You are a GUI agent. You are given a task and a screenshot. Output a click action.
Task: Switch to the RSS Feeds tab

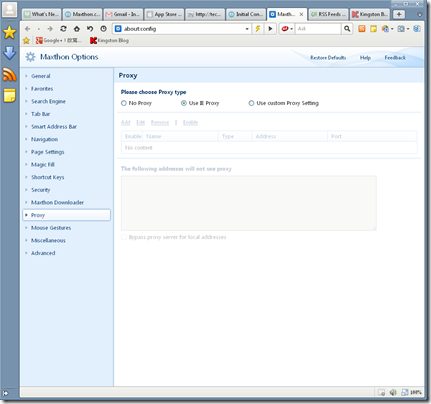pos(328,14)
